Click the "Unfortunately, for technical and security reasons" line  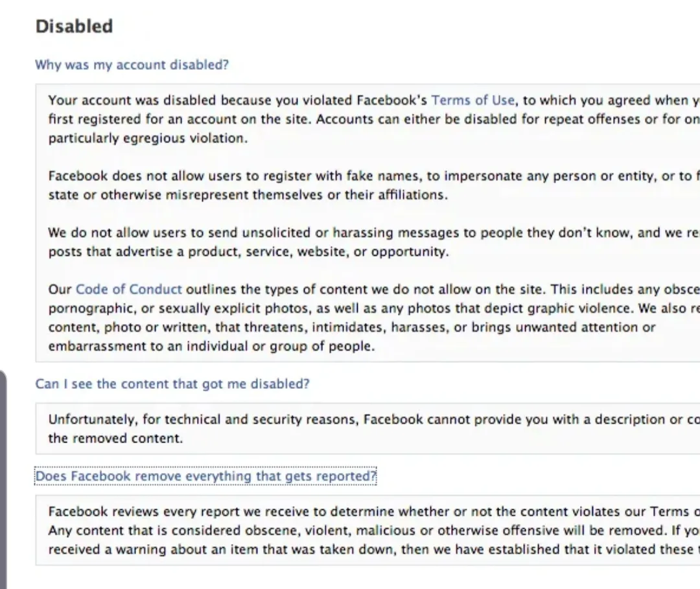pyautogui.click(x=324, y=419)
